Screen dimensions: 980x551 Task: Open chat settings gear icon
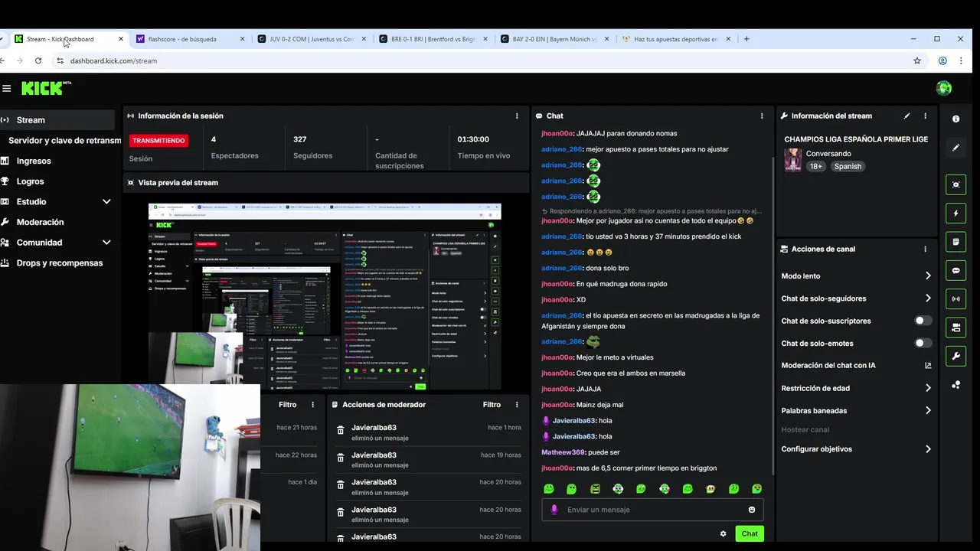[723, 534]
